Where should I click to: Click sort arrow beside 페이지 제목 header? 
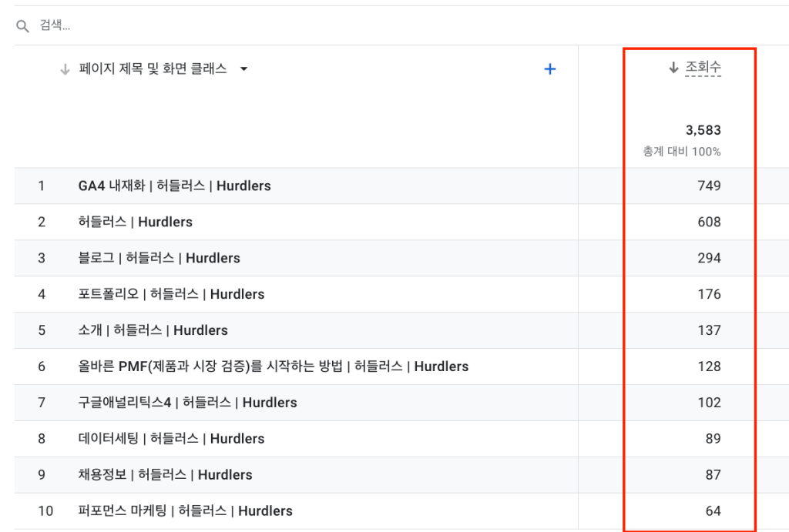tap(65, 69)
